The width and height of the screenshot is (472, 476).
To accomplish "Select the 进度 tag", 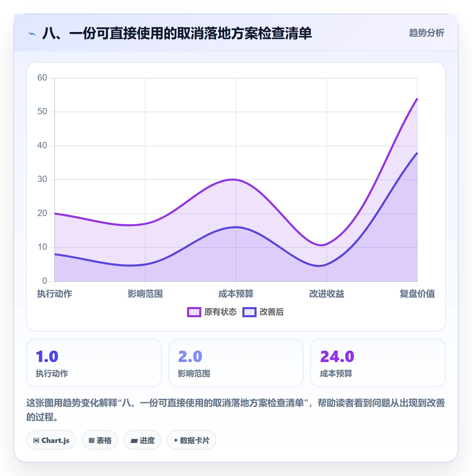I will (142, 440).
